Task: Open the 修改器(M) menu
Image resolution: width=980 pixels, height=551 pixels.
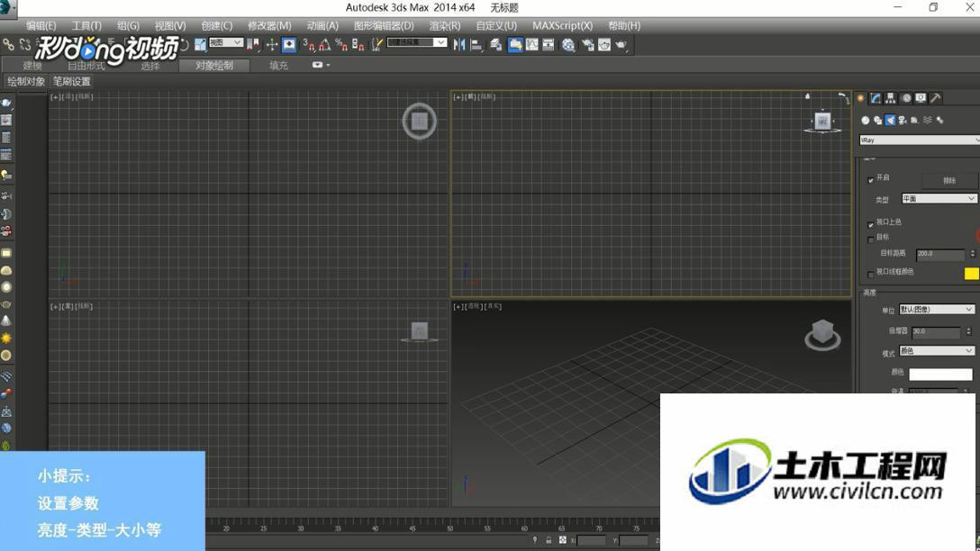Action: click(x=269, y=25)
